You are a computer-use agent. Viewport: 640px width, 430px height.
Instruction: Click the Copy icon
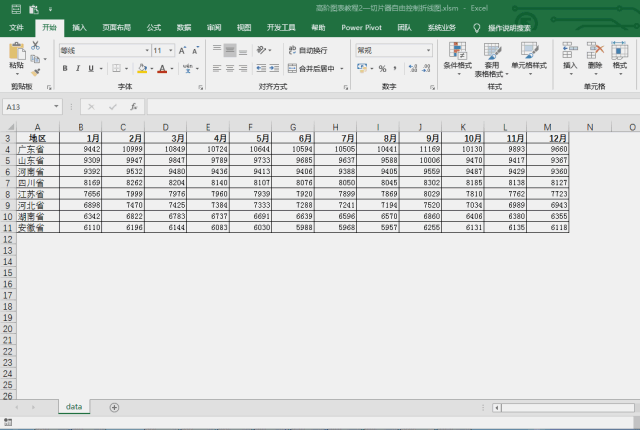(x=36, y=59)
